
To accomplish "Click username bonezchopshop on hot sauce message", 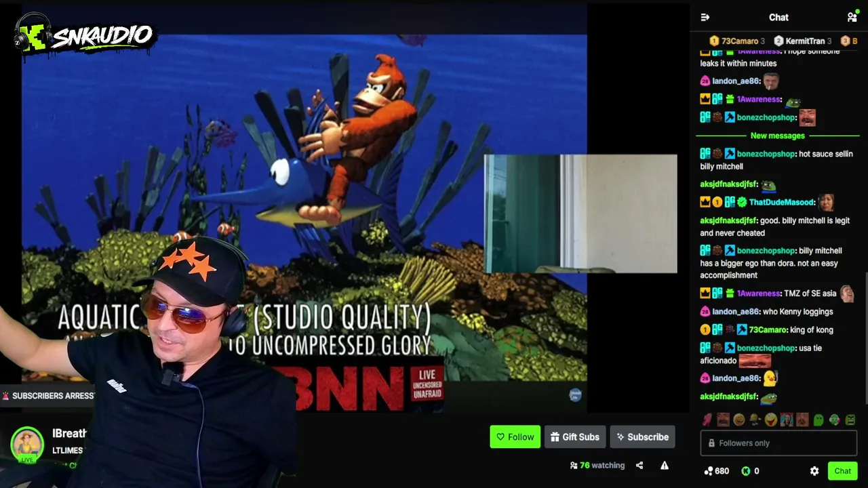I will [766, 154].
